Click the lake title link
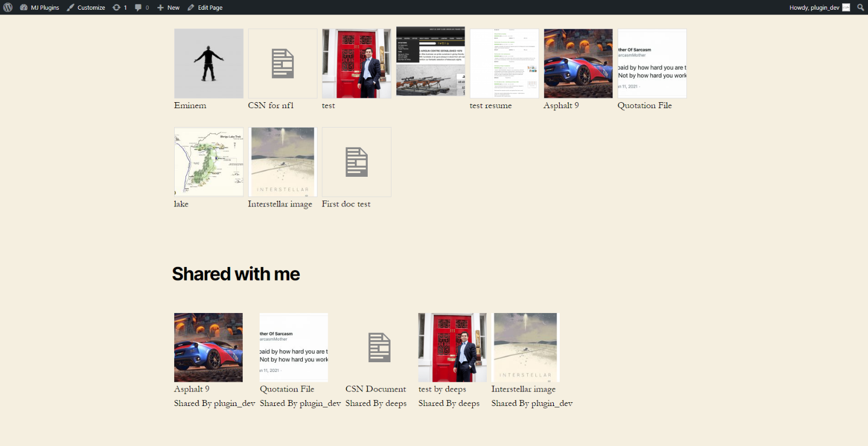Viewport: 868px width, 446px height. 181,204
